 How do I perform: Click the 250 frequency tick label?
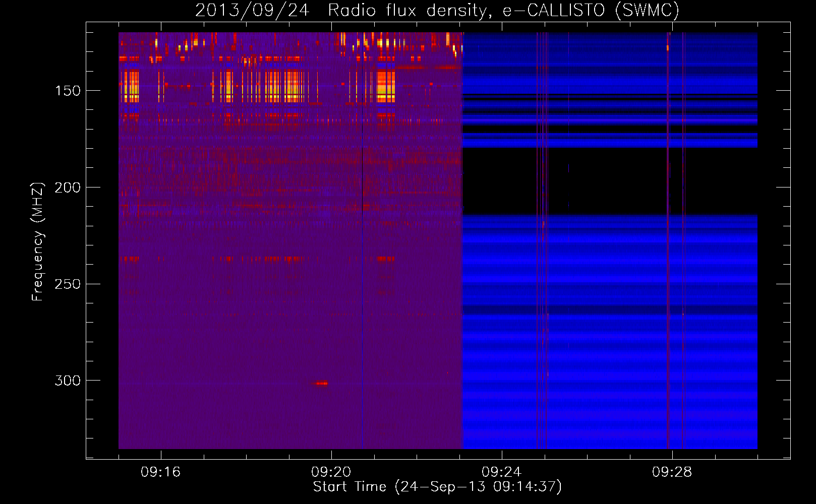pos(68,284)
